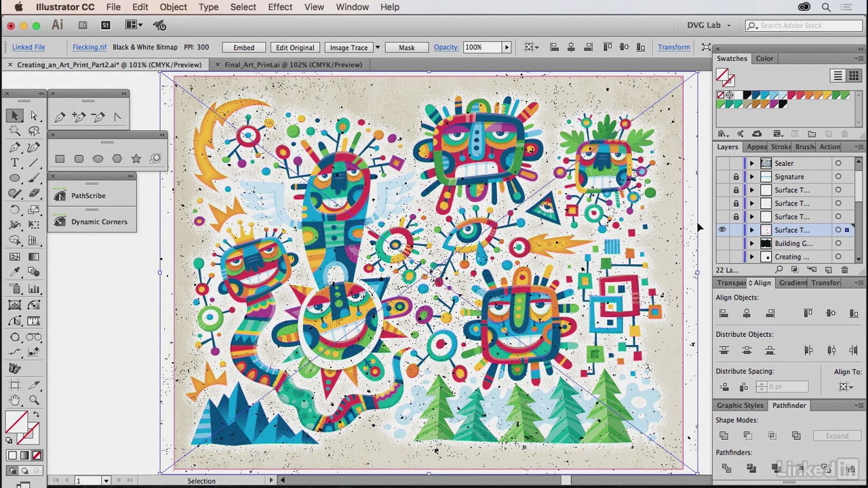
Task: Select the Lasso tool
Action: pyautogui.click(x=34, y=131)
